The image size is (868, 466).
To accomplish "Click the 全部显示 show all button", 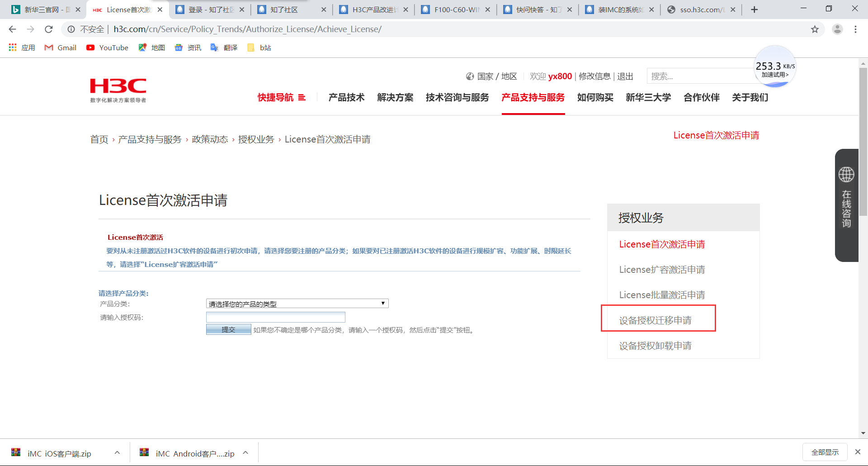I will 825,452.
